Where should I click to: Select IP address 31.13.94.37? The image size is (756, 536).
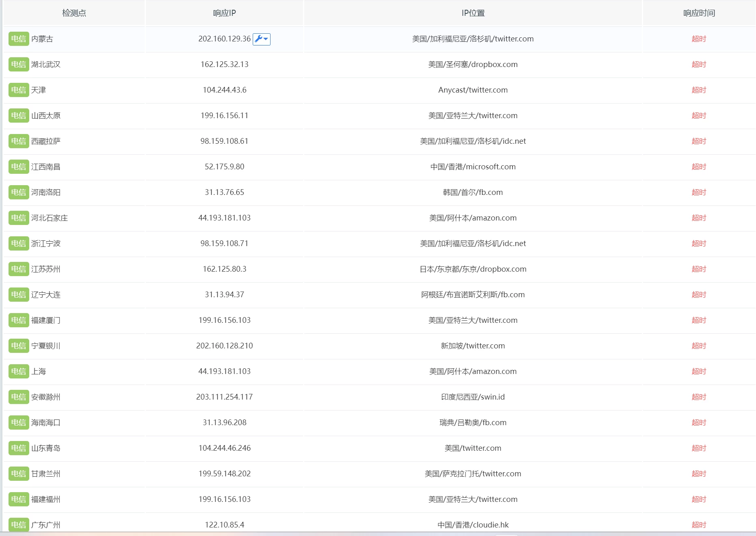[224, 295]
